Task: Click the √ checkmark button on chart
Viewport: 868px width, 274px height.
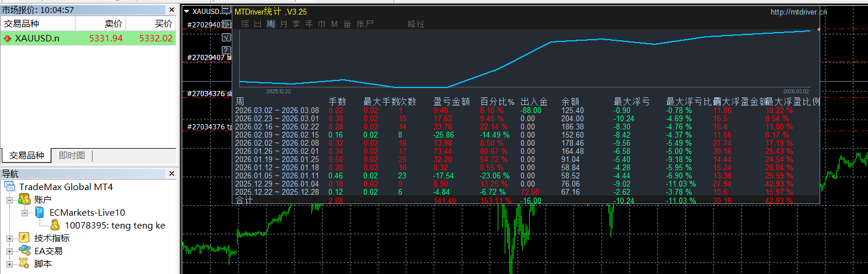Action: [x=227, y=37]
